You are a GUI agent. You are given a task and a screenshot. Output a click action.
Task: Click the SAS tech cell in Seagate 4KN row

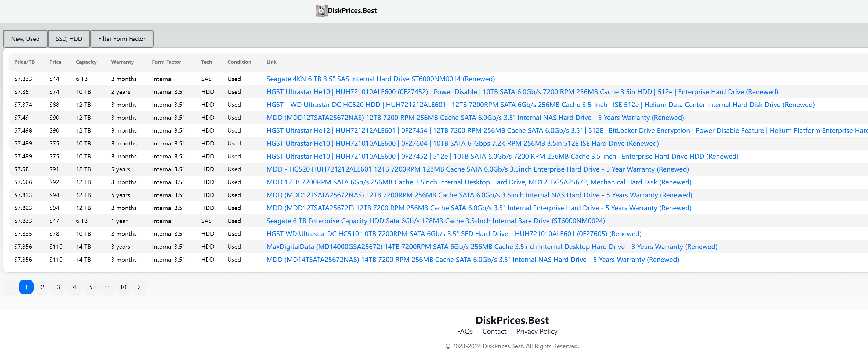(x=206, y=79)
